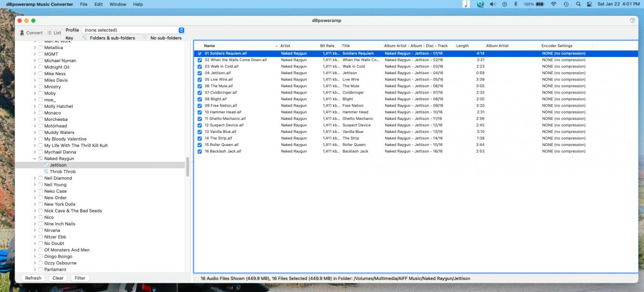Click the Jettison folder selection icon
The image size is (644, 292).
point(46,165)
